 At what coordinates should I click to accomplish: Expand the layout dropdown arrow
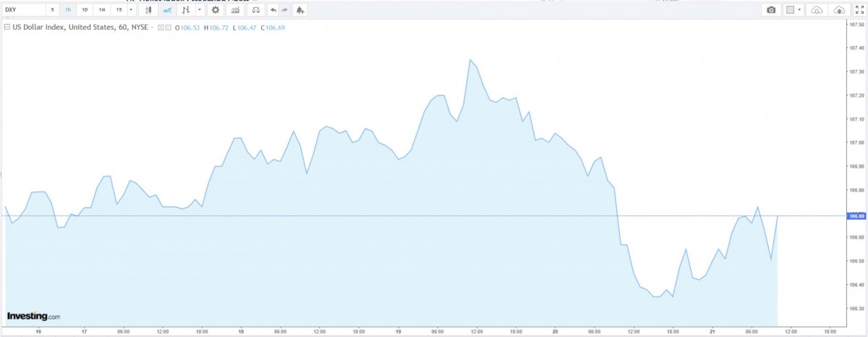(799, 9)
